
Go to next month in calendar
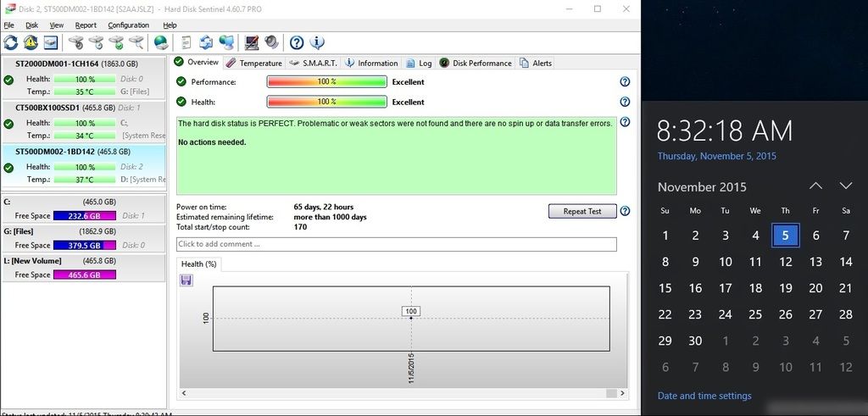tap(845, 186)
